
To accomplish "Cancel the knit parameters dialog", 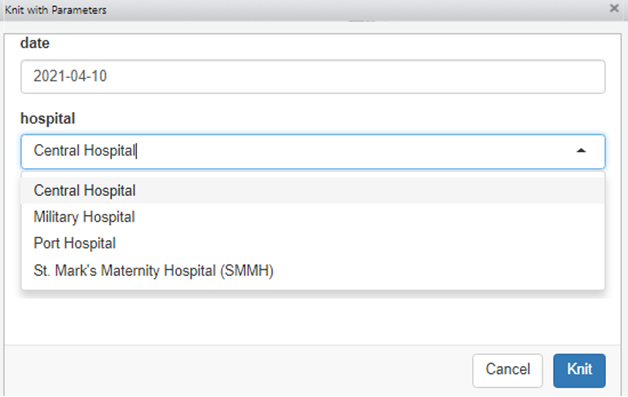I will point(507,371).
